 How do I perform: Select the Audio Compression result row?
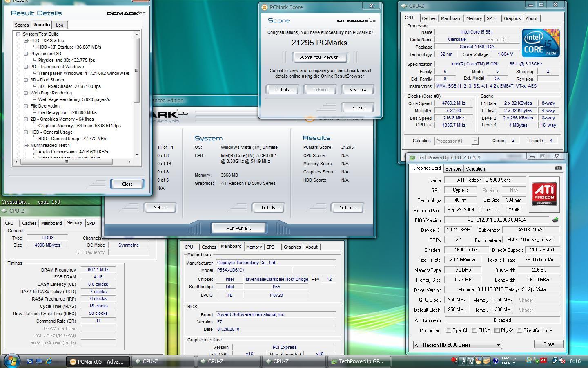[x=73, y=152]
